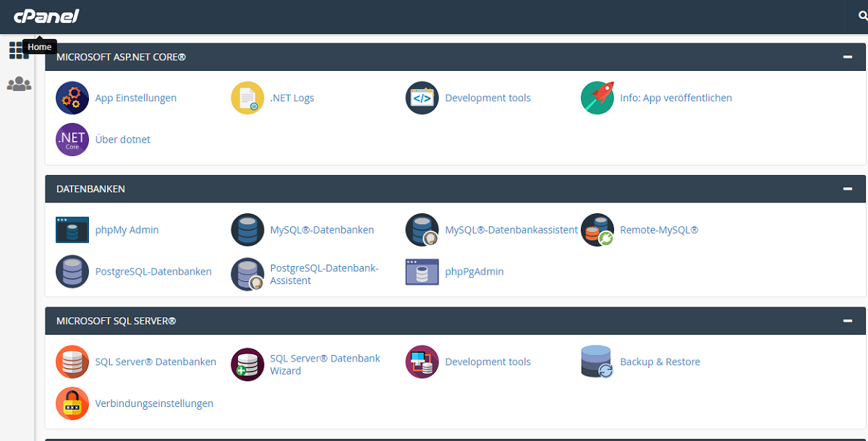Launch the MySQL®-Datenbankassistent link

pos(512,230)
